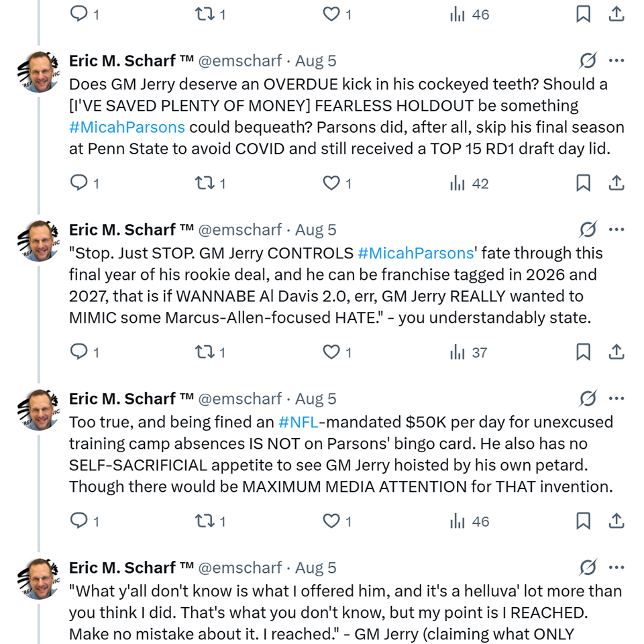Repost the franchise tagged tweet
The width and height of the screenshot is (644, 644).
(203, 352)
